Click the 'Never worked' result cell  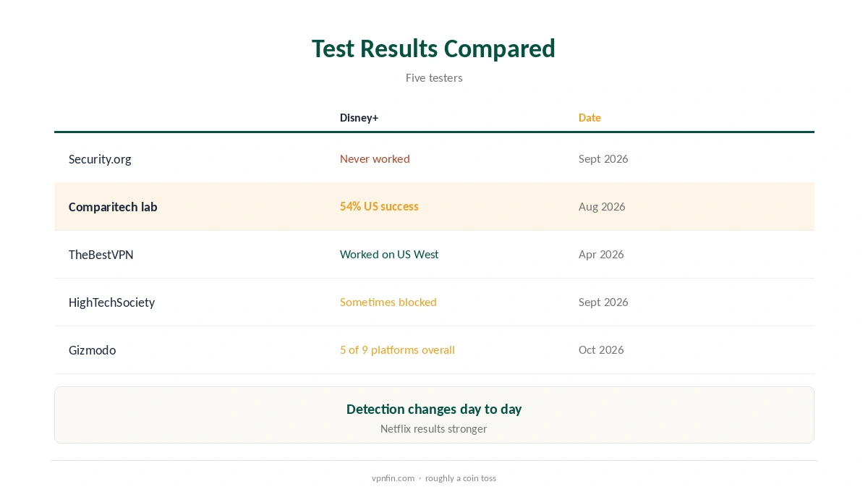point(375,159)
